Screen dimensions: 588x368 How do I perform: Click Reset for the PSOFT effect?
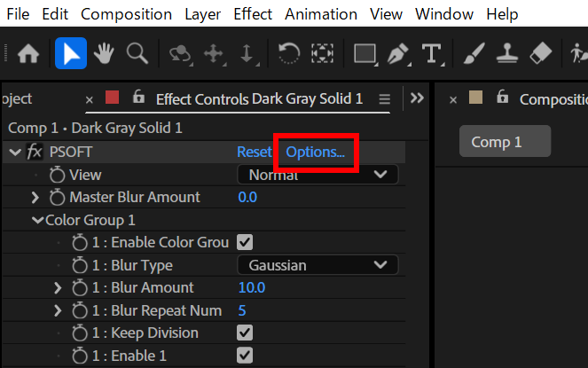coord(254,152)
